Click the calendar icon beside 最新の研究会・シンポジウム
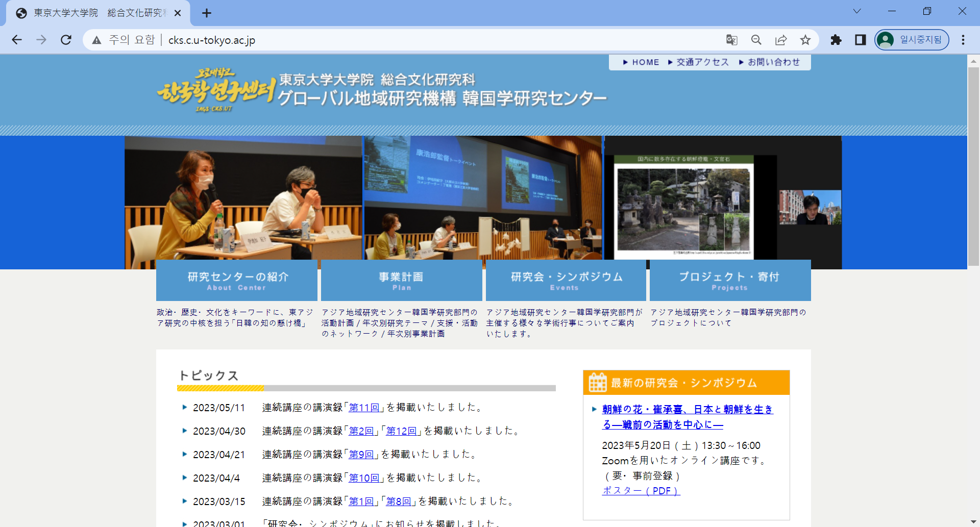This screenshot has height=527, width=980. point(598,382)
